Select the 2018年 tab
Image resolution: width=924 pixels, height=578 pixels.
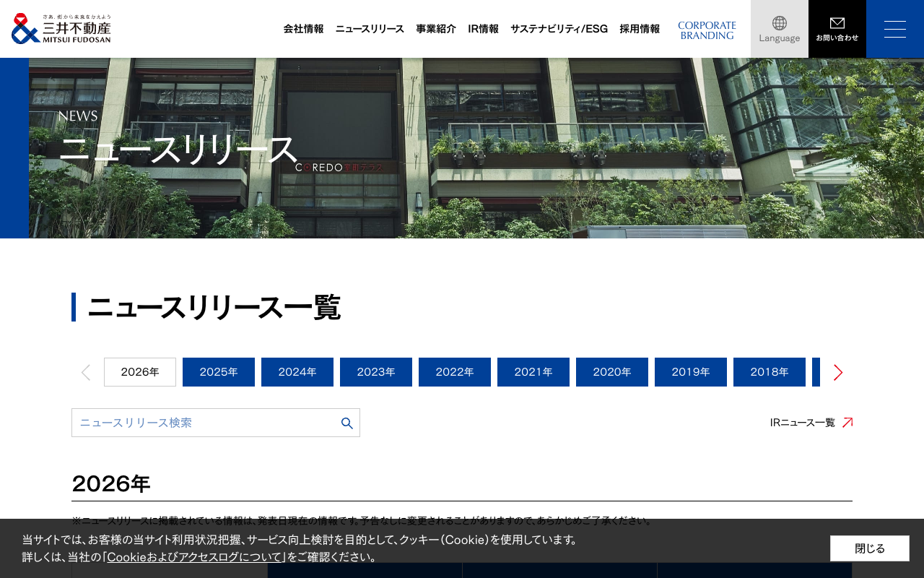point(770,372)
